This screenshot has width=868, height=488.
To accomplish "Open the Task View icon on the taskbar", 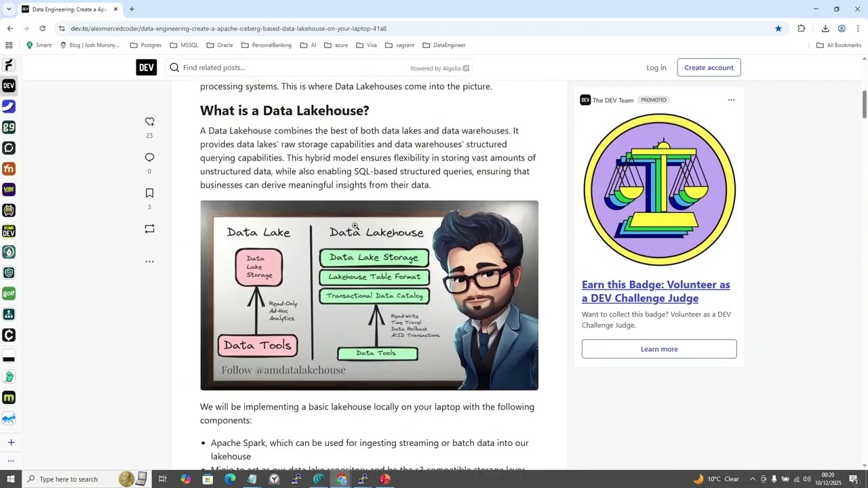I will click(x=163, y=479).
